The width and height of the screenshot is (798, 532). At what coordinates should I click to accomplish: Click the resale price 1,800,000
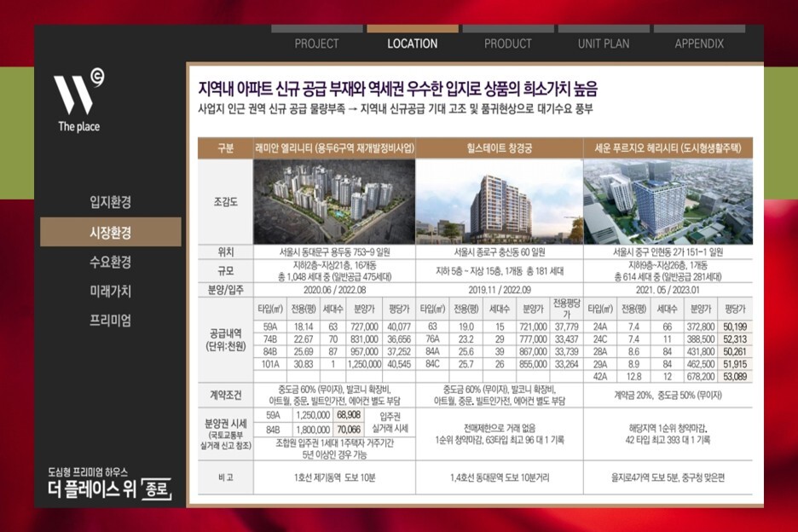(313, 430)
